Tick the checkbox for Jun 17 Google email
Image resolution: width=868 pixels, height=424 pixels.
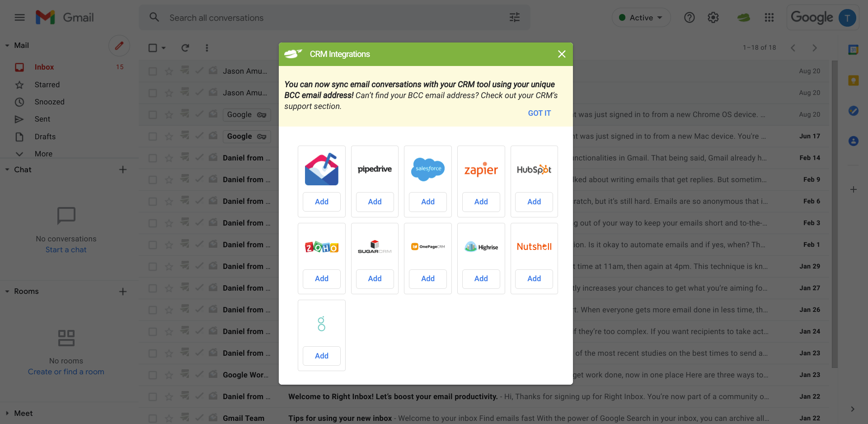click(153, 136)
